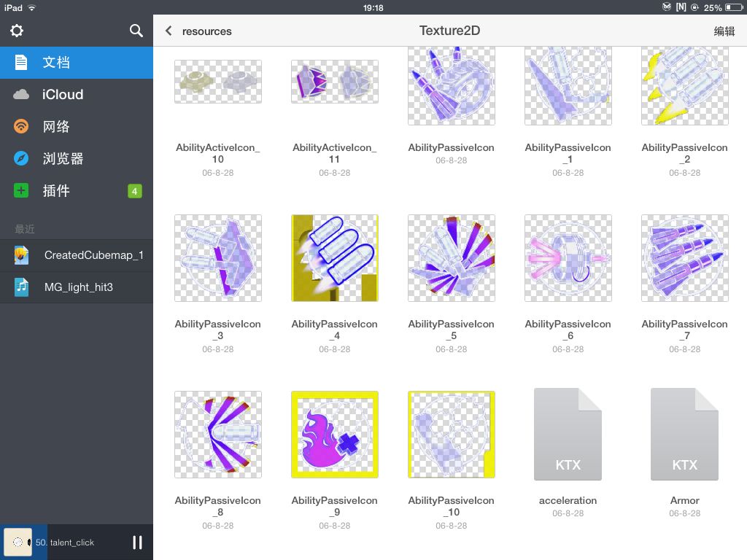The height and width of the screenshot is (560, 747).
Task: Open the acceleration KTX file icon
Action: pyautogui.click(x=568, y=435)
